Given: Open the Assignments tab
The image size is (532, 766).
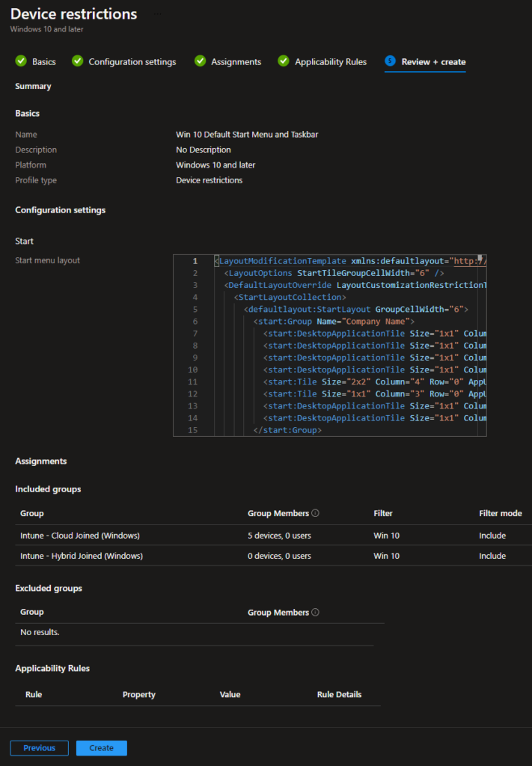Looking at the screenshot, I should pos(235,61).
